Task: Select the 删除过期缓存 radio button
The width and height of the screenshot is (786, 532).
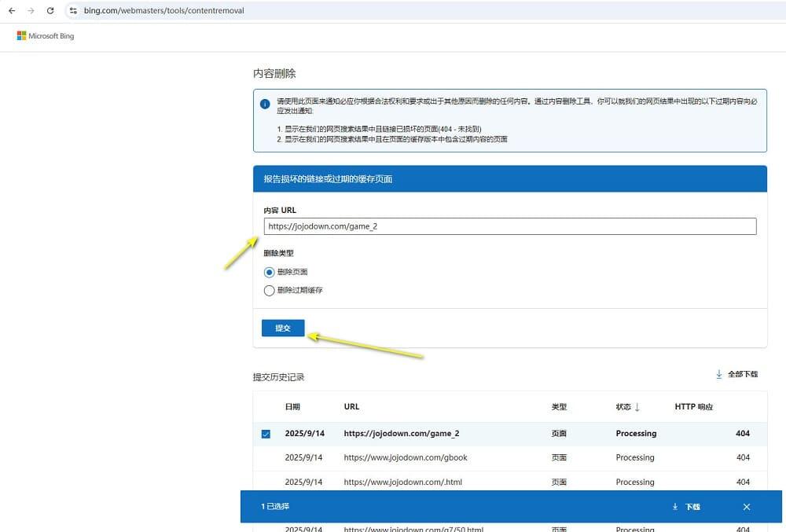Action: [269, 291]
